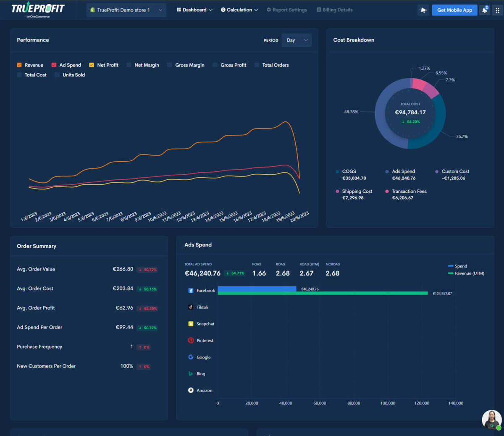This screenshot has height=436, width=504.
Task: Click the Pinterest channel icon
Action: point(192,341)
